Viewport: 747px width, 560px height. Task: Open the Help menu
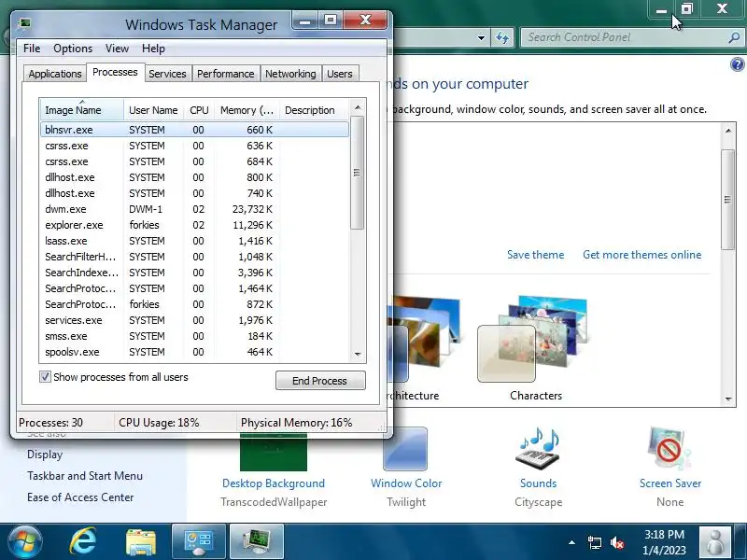pyautogui.click(x=153, y=49)
